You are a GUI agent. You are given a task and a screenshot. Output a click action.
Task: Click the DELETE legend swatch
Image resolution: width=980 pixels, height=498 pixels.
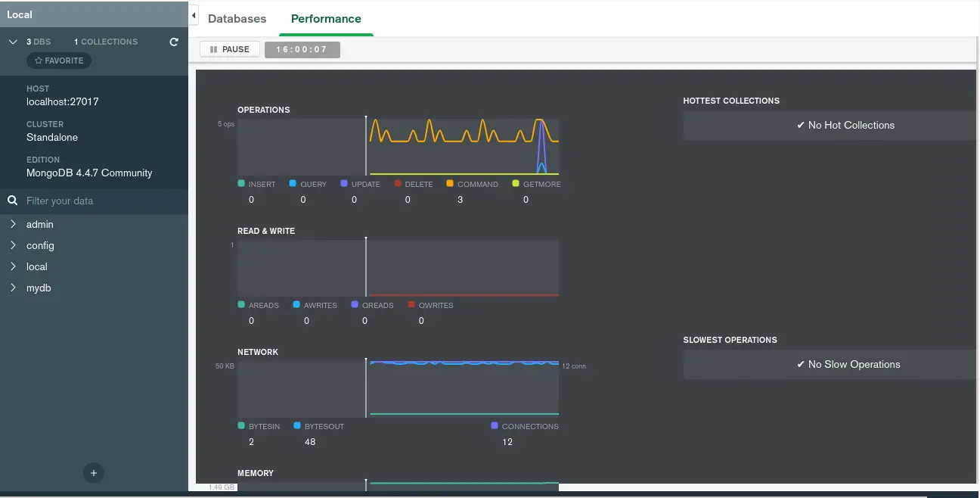point(397,183)
